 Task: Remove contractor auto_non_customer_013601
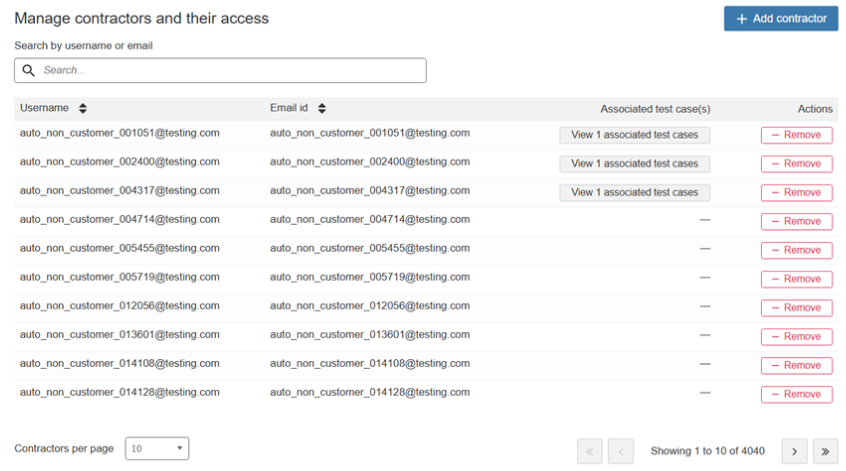click(796, 337)
